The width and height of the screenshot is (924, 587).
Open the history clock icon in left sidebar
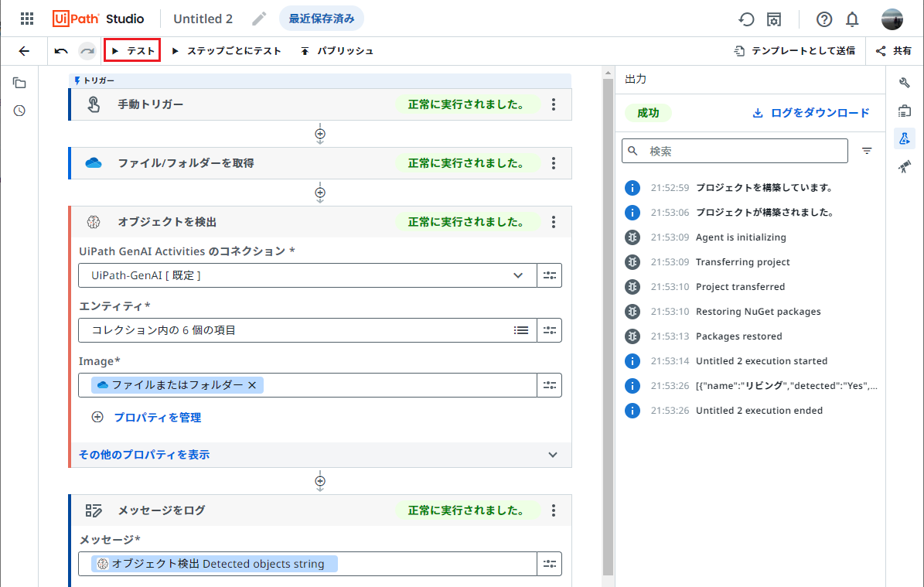19,111
